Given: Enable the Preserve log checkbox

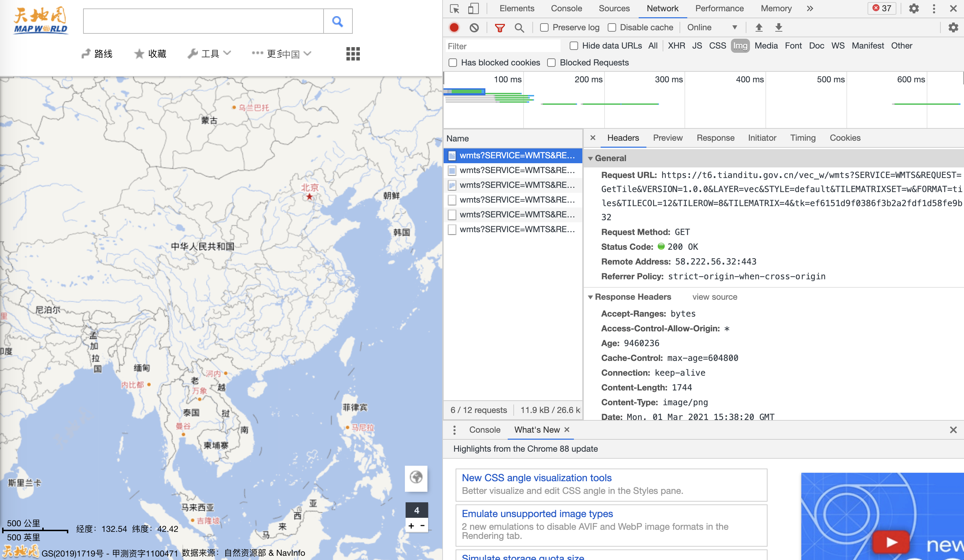Looking at the screenshot, I should [x=544, y=27].
